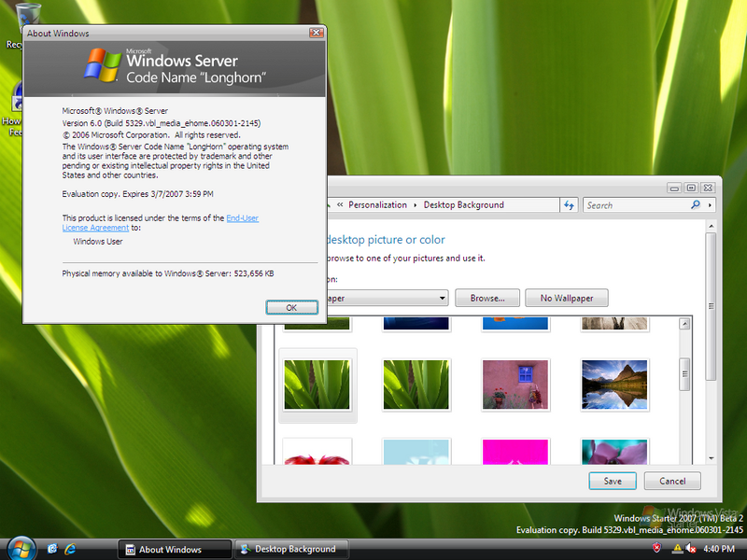Image resolution: width=747 pixels, height=560 pixels.
Task: Click the wallpaper list scrollbar thumb
Action: 684,374
